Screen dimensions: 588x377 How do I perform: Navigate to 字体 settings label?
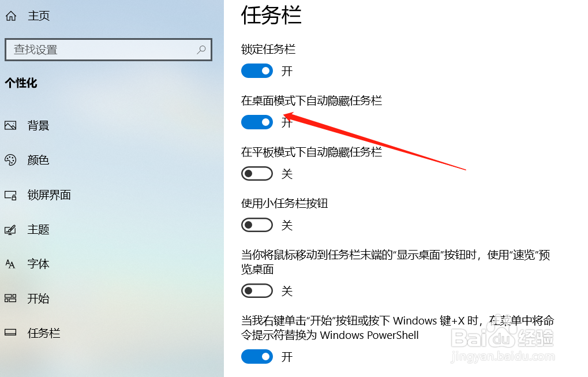(x=38, y=264)
